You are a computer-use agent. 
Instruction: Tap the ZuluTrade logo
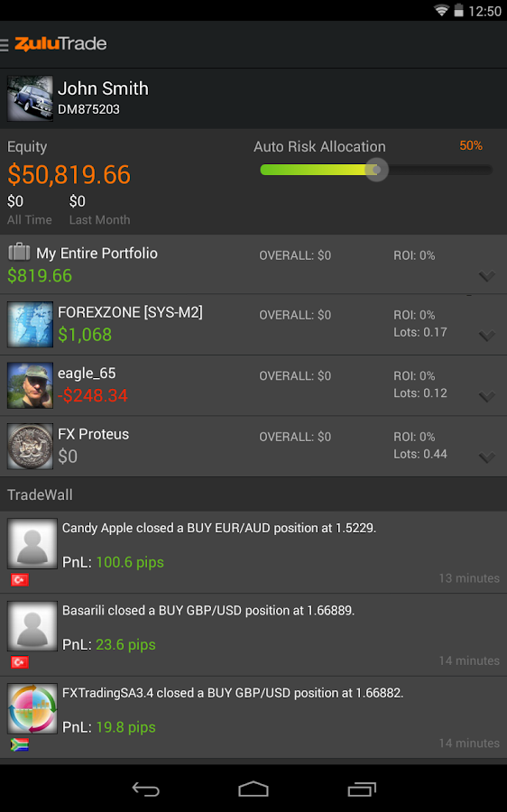[60, 44]
